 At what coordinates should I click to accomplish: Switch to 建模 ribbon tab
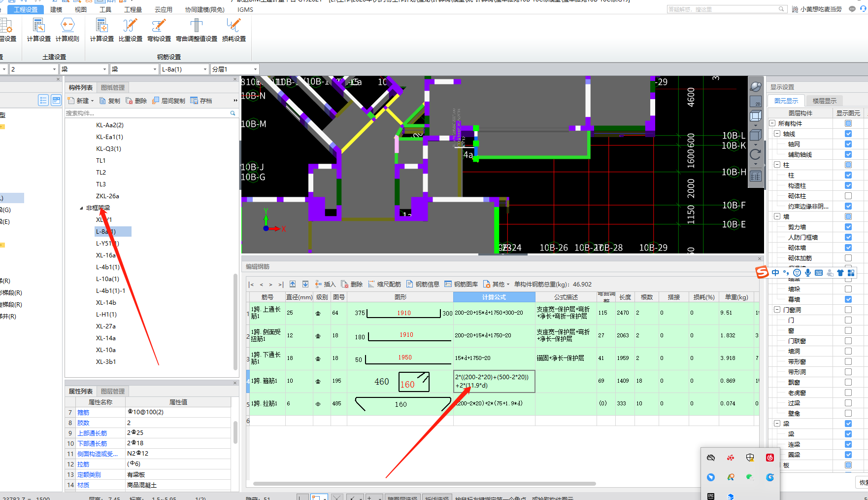pyautogui.click(x=56, y=9)
